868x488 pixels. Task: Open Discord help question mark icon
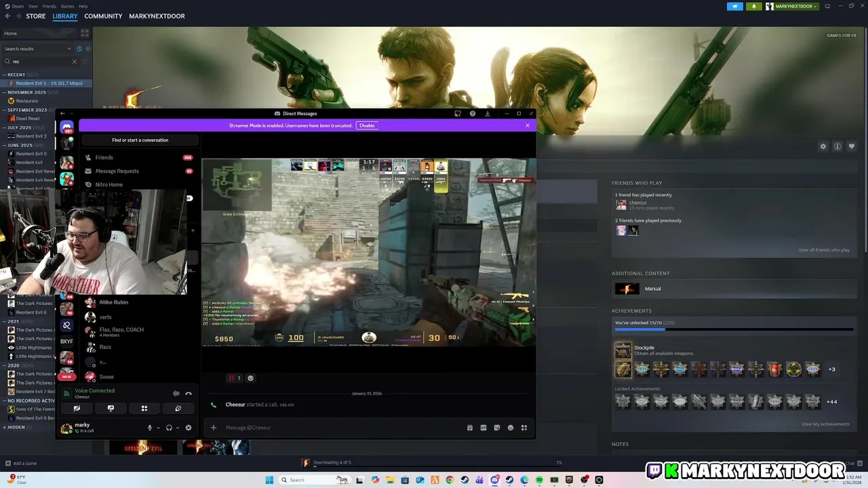(473, 114)
